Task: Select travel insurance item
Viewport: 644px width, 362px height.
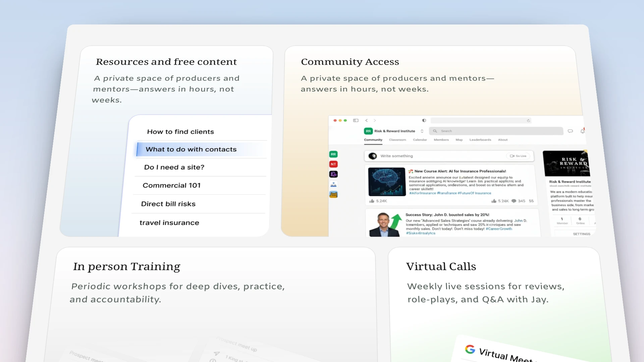Action: (x=169, y=223)
